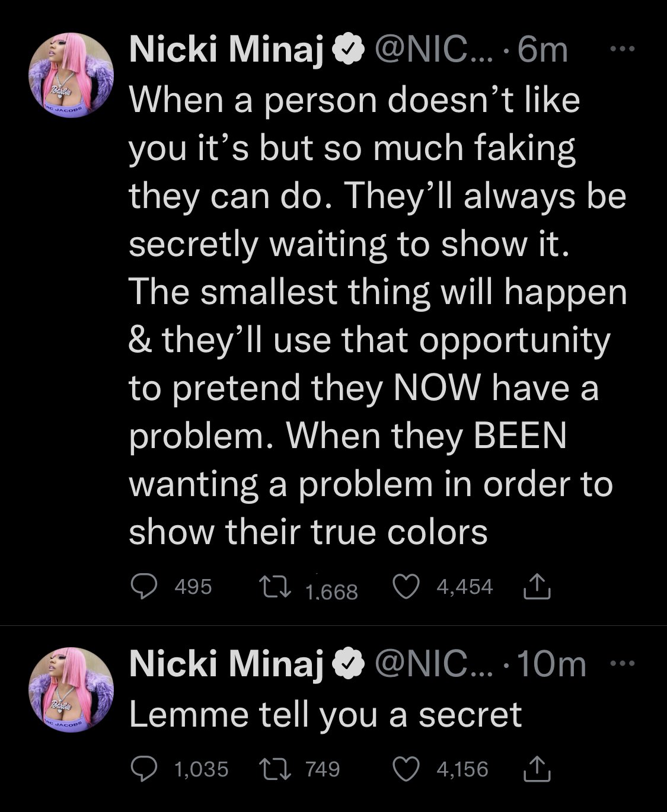Open the 6m timestamp of the first tweet

pyautogui.click(x=542, y=50)
